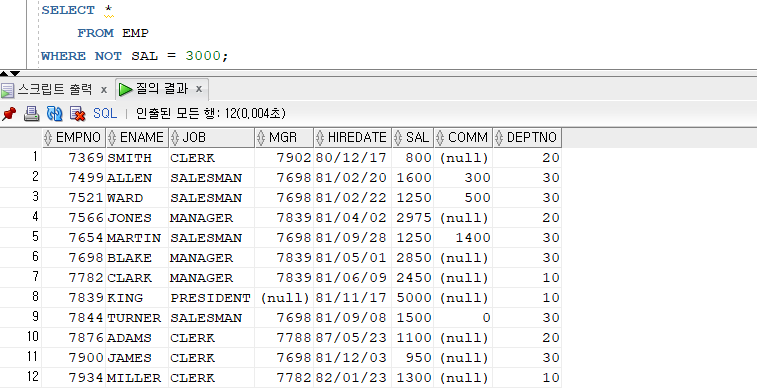Switch to the 스크립트 출력 tab
757x392 pixels.
click(55, 89)
